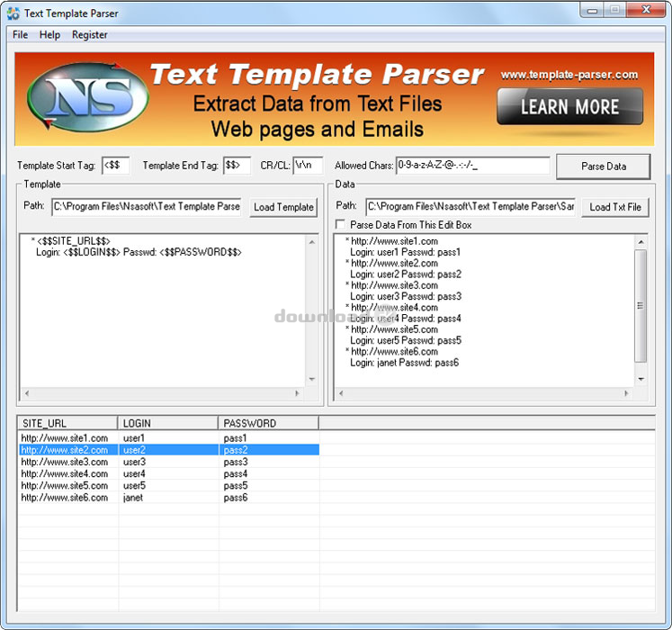Click the Parse Data button

pos(603,166)
